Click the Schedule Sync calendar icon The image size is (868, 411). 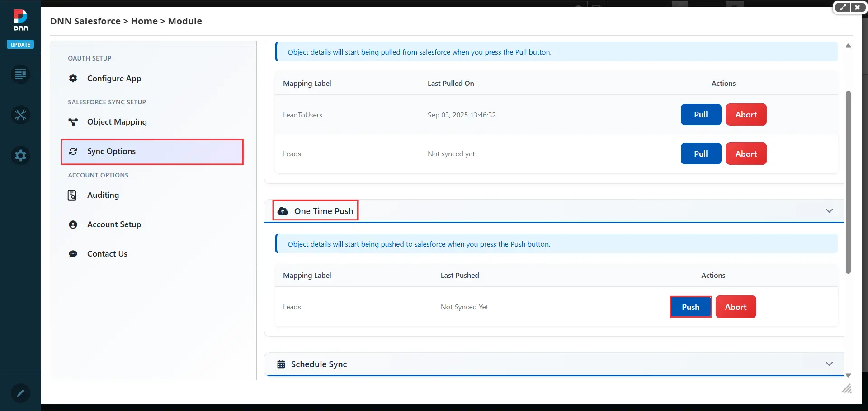[x=281, y=364]
